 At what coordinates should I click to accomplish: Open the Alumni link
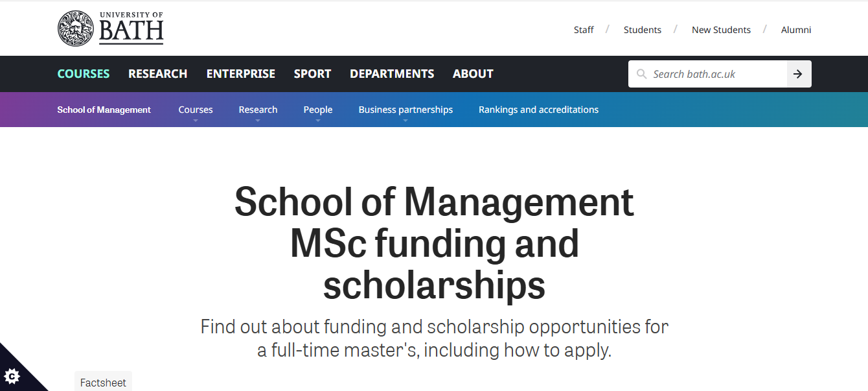click(796, 30)
